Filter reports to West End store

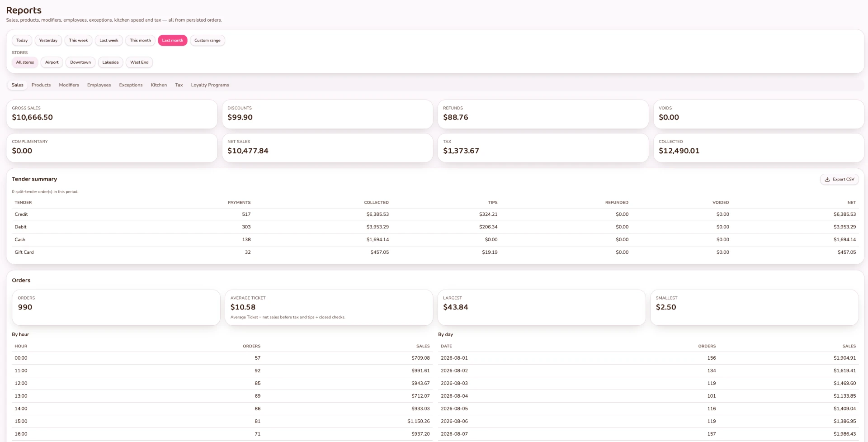(x=139, y=62)
